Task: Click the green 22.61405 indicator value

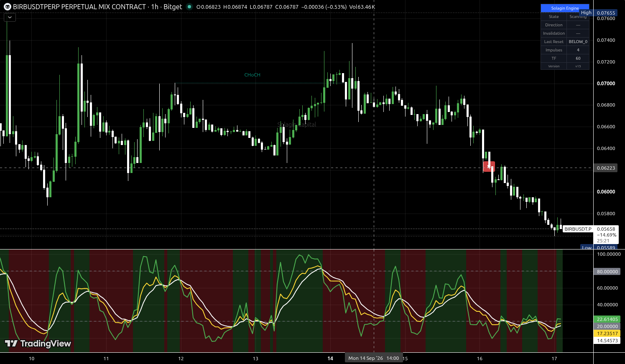Action: tap(607, 319)
